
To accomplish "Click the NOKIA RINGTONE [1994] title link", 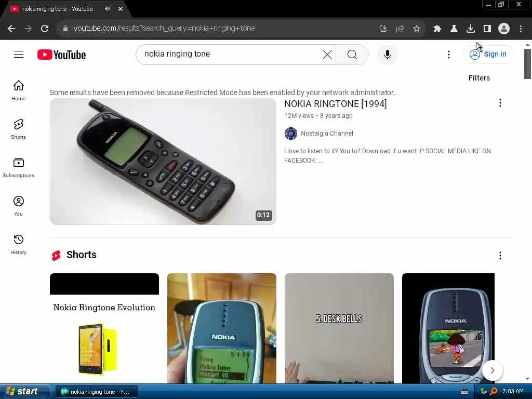I will (335, 104).
